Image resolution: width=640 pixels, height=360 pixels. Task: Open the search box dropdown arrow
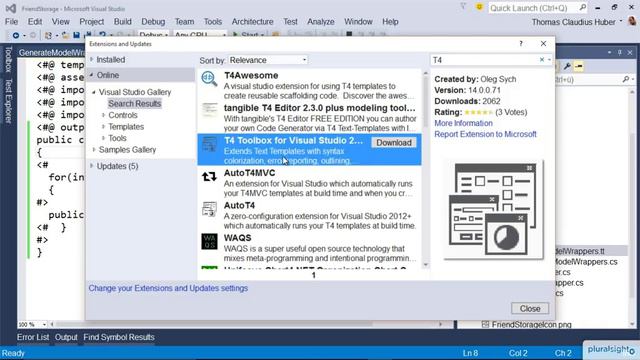[x=549, y=60]
